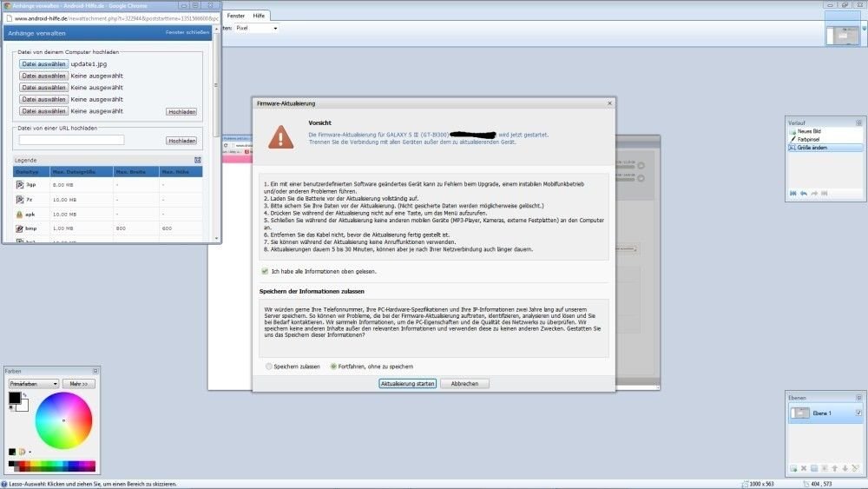The height and width of the screenshot is (489, 868).
Task: Click 'Hochladen' button for URL upload
Action: (181, 141)
